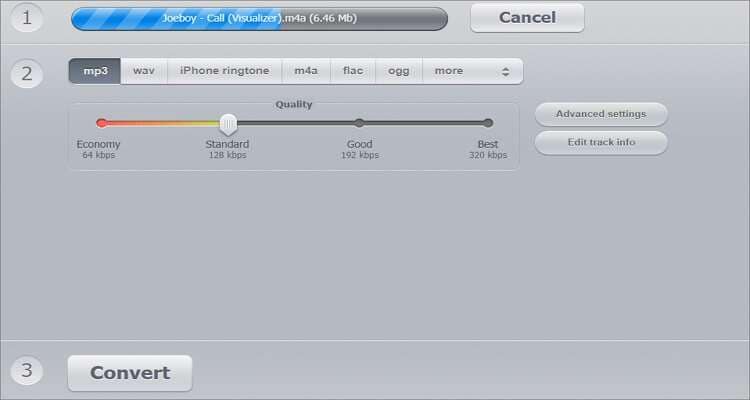Switch to the wav format tab
Image resolution: width=750 pixels, height=400 pixels.
[x=144, y=71]
